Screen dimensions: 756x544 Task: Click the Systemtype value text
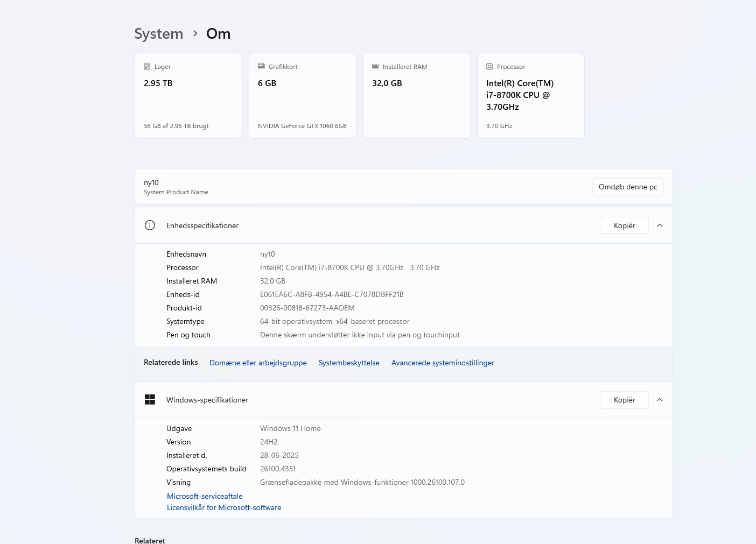(x=335, y=321)
